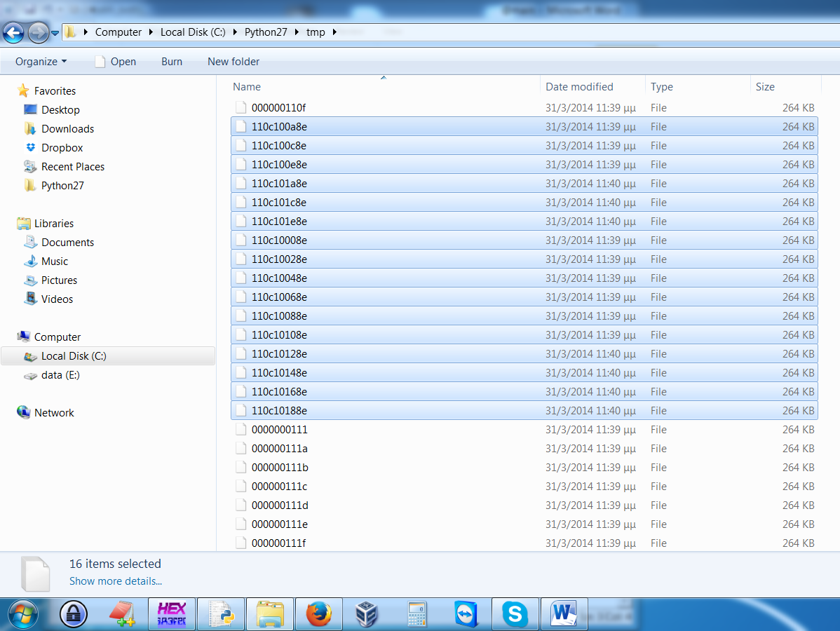Screen dimensions: 840x631
Task: Open the Organize menu
Action: click(x=41, y=62)
